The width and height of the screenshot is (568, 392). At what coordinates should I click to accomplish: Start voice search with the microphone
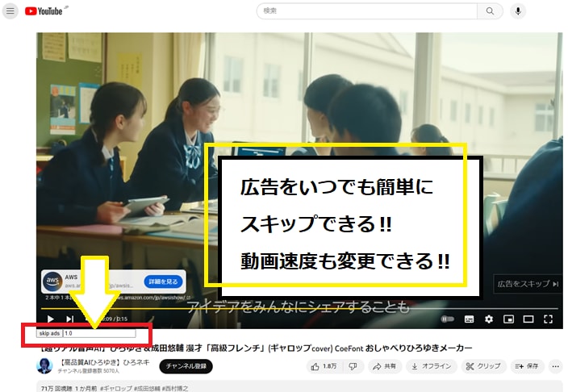click(x=518, y=10)
